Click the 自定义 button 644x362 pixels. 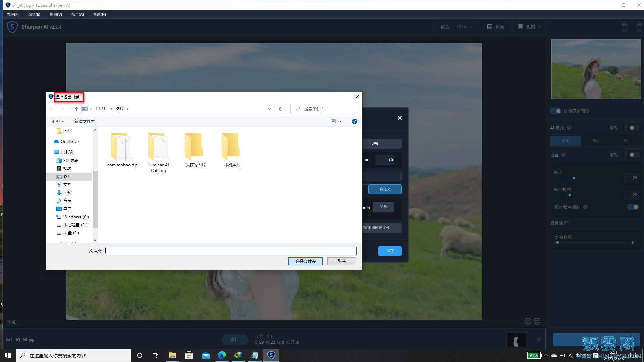pyautogui.click(x=385, y=189)
